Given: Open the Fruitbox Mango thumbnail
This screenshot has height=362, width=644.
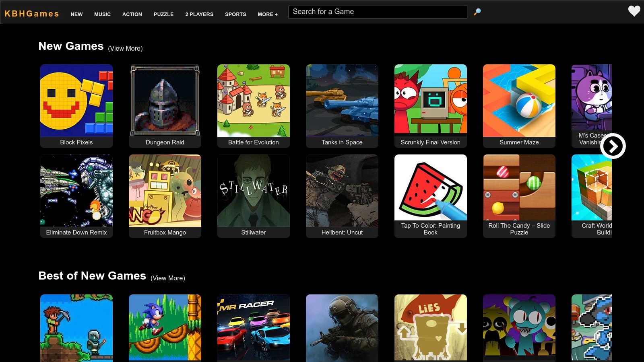Looking at the screenshot, I should (x=165, y=191).
